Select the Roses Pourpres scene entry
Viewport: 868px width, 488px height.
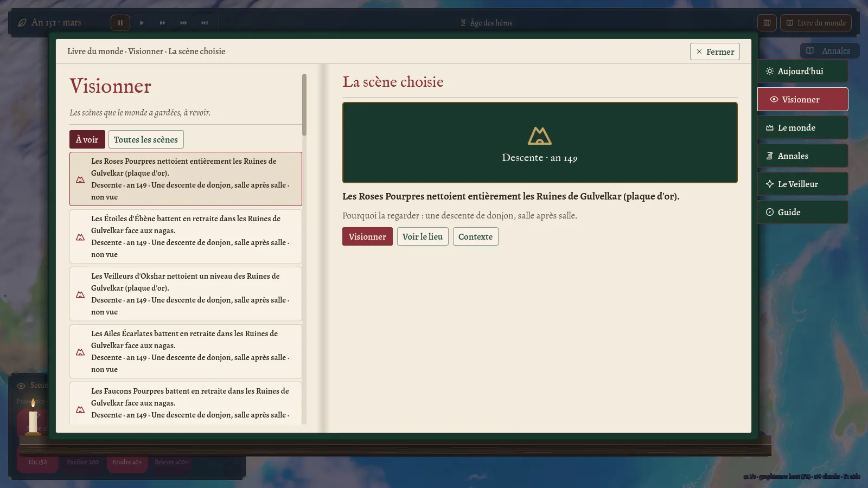coord(186,179)
